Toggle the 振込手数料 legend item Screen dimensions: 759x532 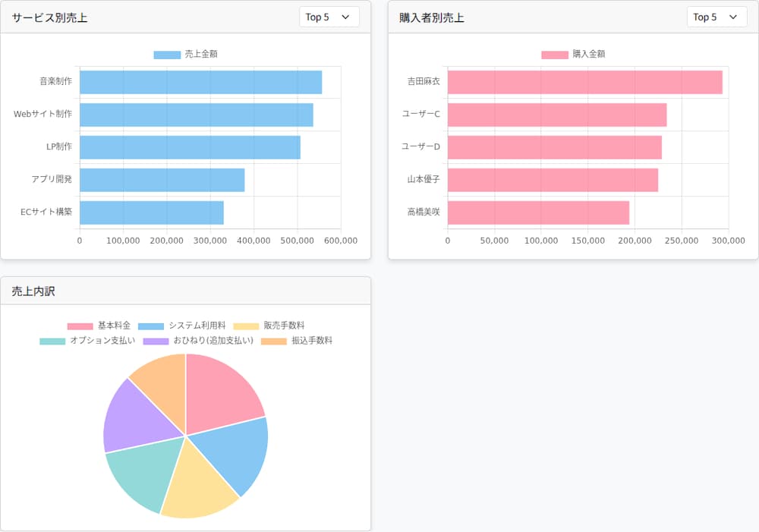297,341
